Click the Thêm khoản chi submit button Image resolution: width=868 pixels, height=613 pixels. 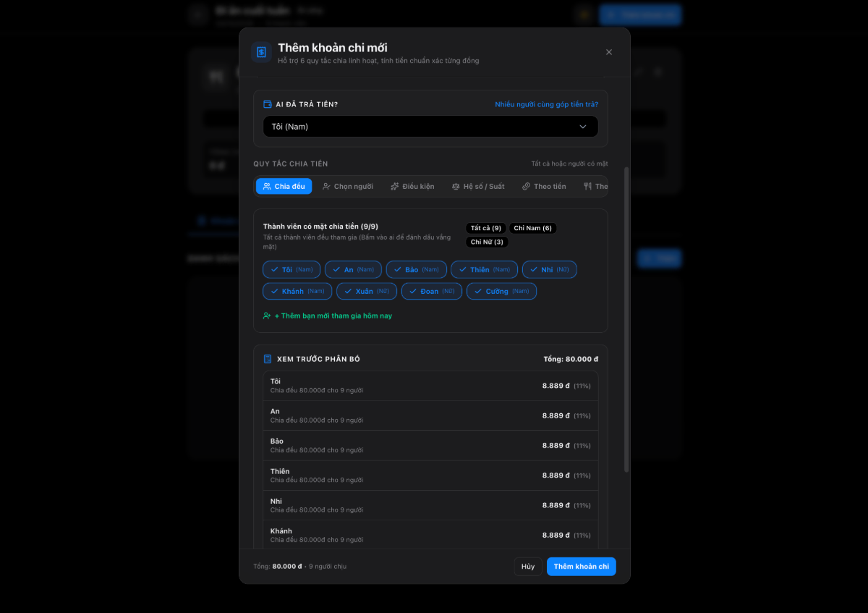[582, 566]
